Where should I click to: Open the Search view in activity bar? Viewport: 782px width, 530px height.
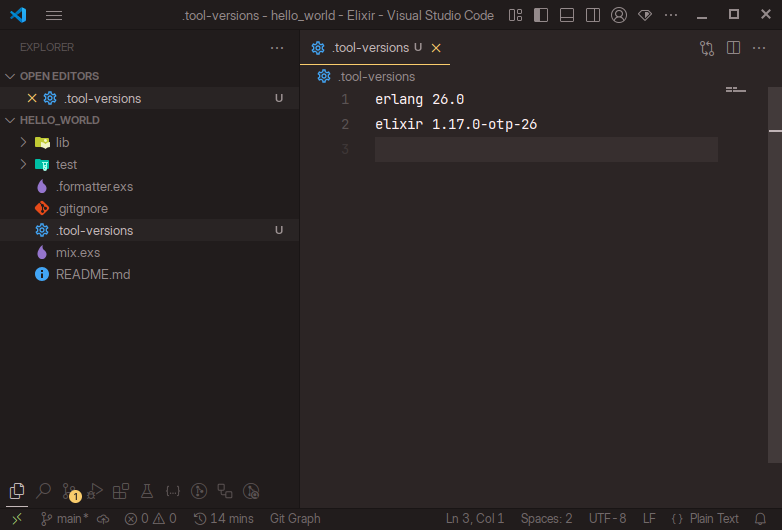pos(43,491)
